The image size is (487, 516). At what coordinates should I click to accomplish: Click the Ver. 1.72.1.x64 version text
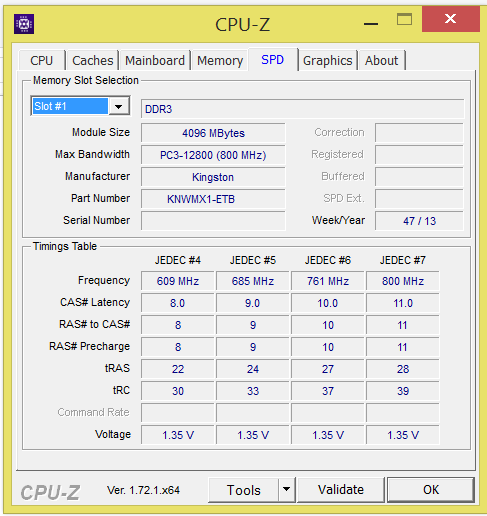(x=143, y=490)
